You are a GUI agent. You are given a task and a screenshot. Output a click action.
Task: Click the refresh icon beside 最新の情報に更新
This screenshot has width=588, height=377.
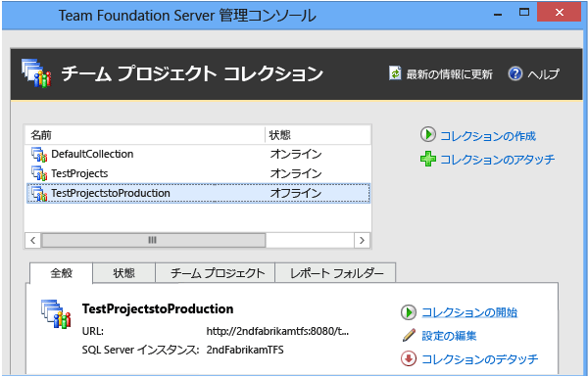point(395,73)
